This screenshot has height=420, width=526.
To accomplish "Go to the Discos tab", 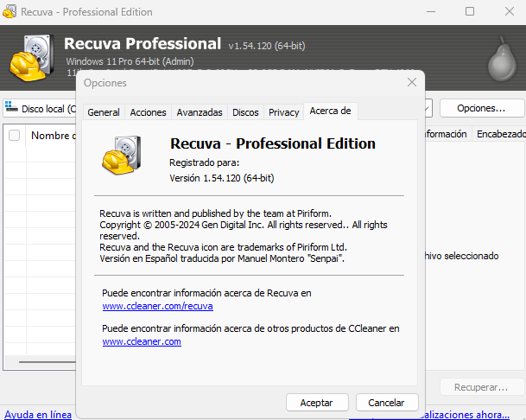I will (x=245, y=112).
